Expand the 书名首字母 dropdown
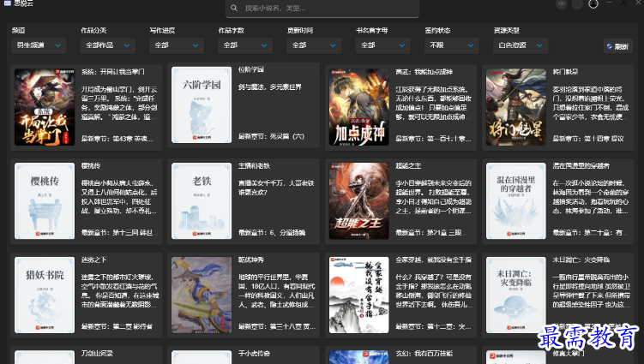The image size is (644, 364). coord(382,45)
